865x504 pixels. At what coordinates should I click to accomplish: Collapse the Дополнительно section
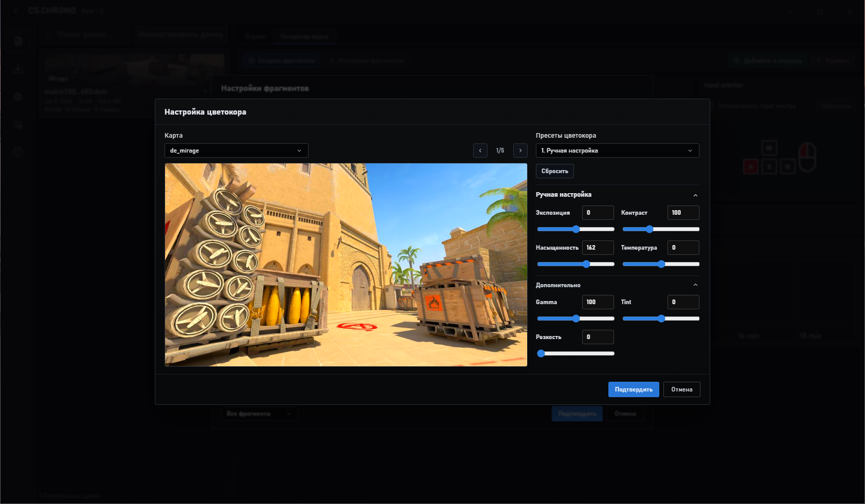pyautogui.click(x=695, y=285)
